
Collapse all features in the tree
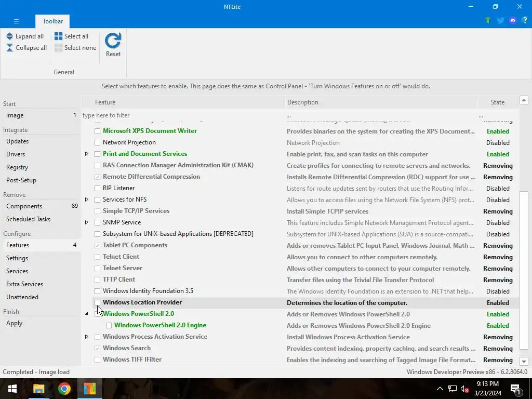click(26, 48)
